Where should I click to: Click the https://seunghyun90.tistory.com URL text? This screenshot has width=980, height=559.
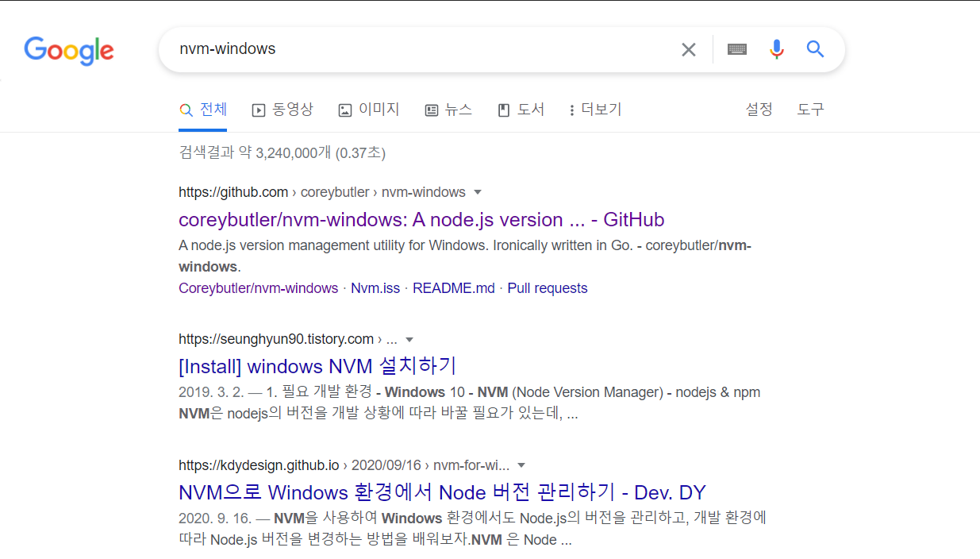[276, 340]
